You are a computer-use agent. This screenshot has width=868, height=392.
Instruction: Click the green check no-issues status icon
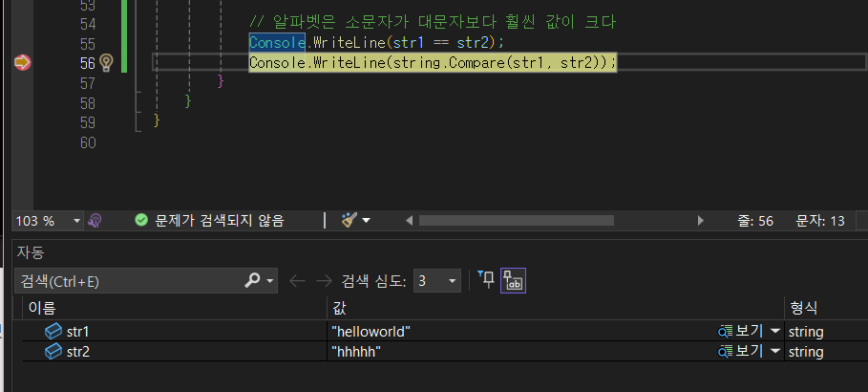click(141, 221)
